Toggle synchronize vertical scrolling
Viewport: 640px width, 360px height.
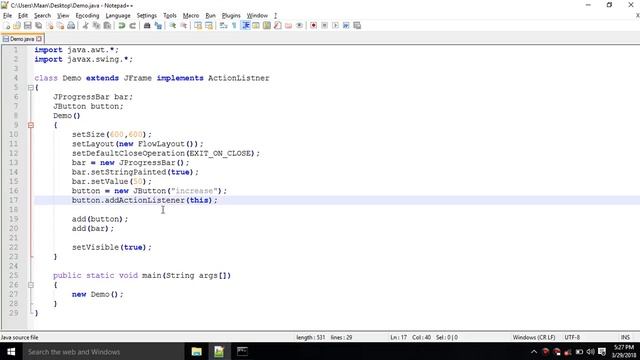click(x=198, y=26)
